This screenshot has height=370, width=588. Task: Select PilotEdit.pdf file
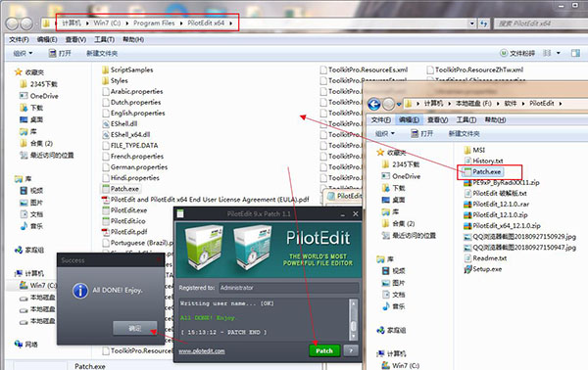(124, 232)
